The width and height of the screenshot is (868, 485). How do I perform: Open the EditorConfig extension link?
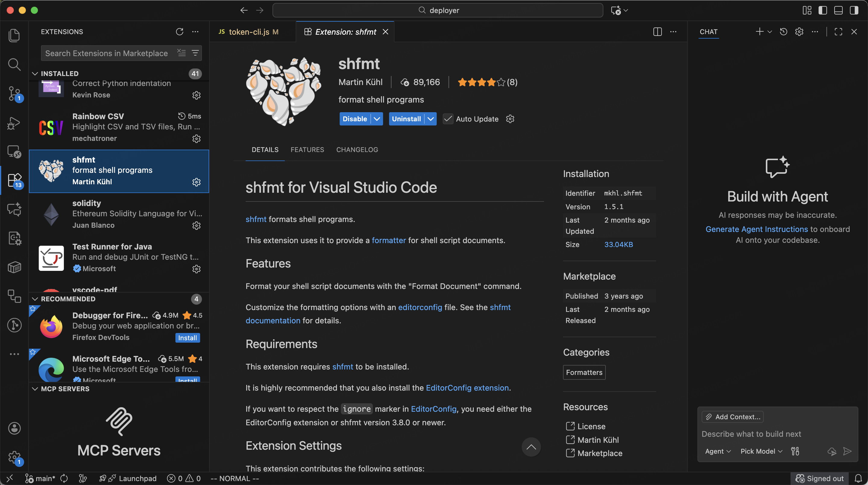(467, 388)
